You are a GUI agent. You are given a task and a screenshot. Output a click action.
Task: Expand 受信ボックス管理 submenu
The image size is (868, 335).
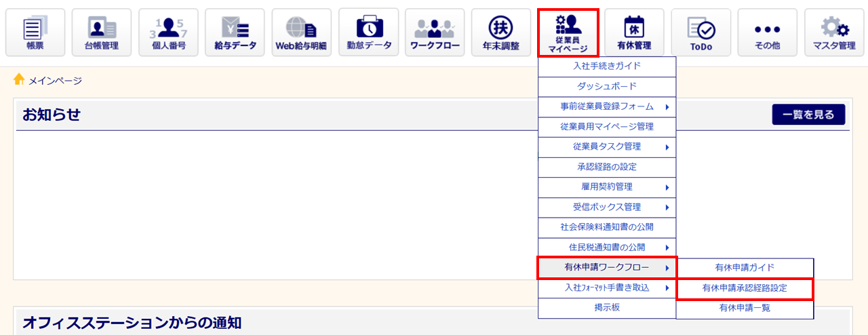[607, 207]
